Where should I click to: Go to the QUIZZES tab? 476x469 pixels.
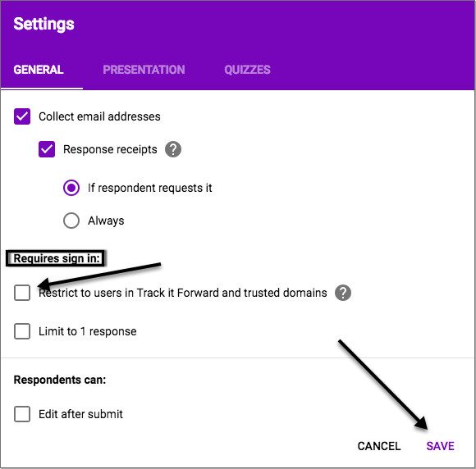(x=247, y=70)
